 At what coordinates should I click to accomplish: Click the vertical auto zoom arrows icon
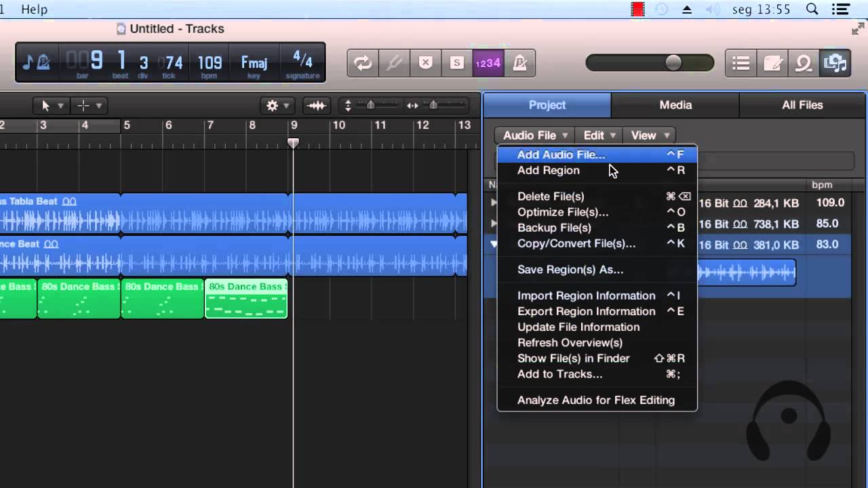pos(348,105)
